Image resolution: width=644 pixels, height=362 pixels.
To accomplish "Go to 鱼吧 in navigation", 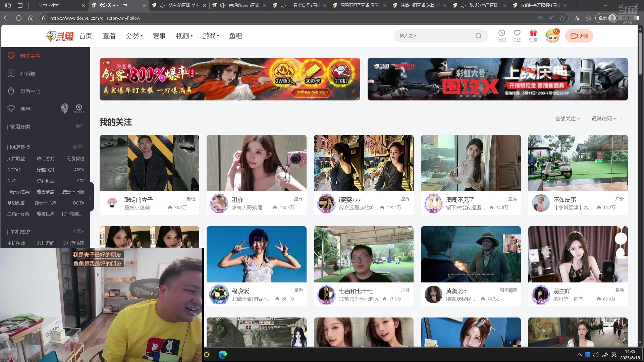I will pos(235,36).
